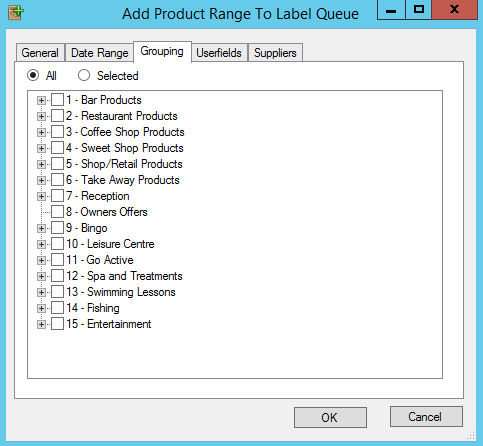Select the All radio button
The image size is (483, 446).
click(33, 75)
